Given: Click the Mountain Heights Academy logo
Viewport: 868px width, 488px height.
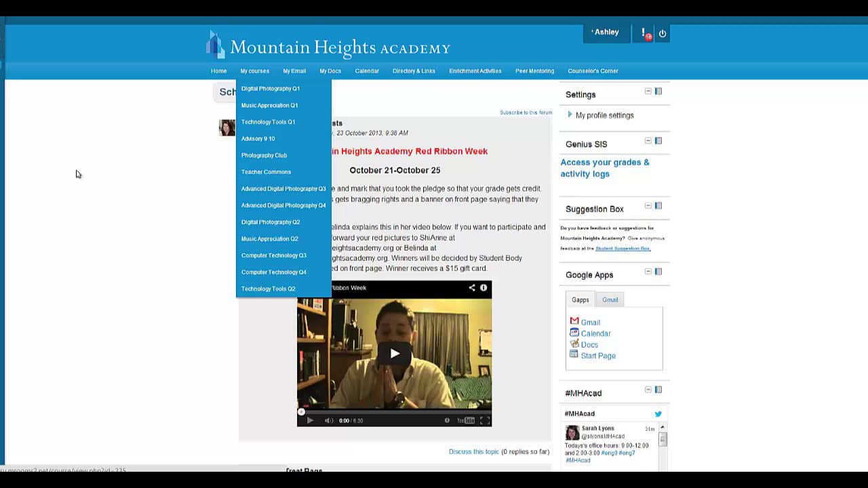Looking at the screenshot, I should 328,46.
